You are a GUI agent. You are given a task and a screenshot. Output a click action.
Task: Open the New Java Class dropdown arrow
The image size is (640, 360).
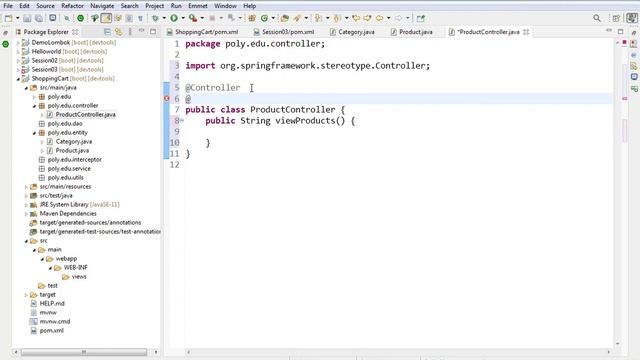click(x=273, y=18)
